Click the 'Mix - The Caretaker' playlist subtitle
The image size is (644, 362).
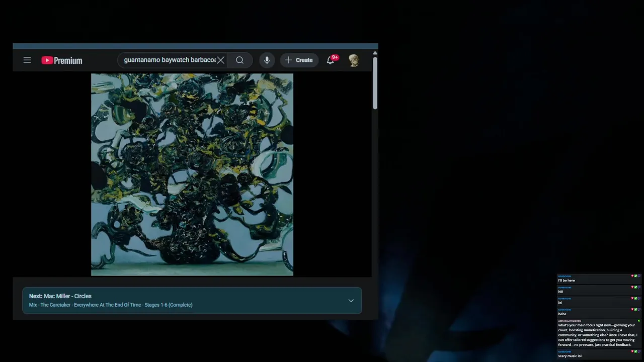click(111, 305)
